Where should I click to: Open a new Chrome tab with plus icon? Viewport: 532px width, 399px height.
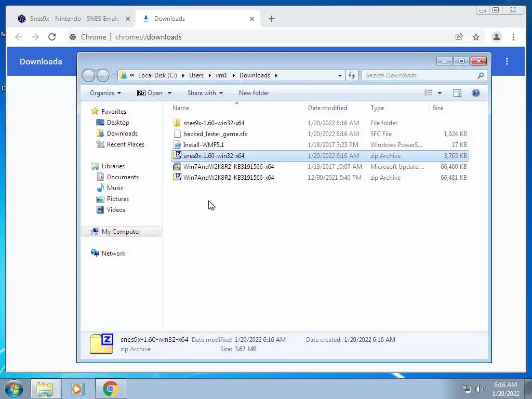(x=271, y=19)
